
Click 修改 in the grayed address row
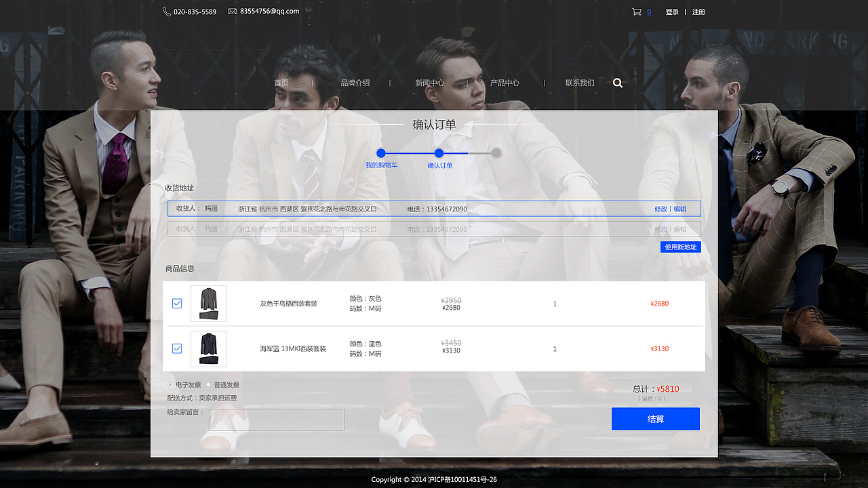[x=660, y=229]
